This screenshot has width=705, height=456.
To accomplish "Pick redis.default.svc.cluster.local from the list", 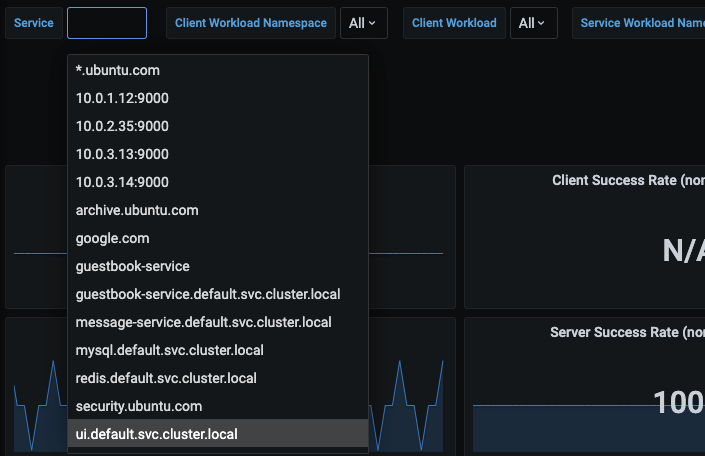I will click(166, 378).
